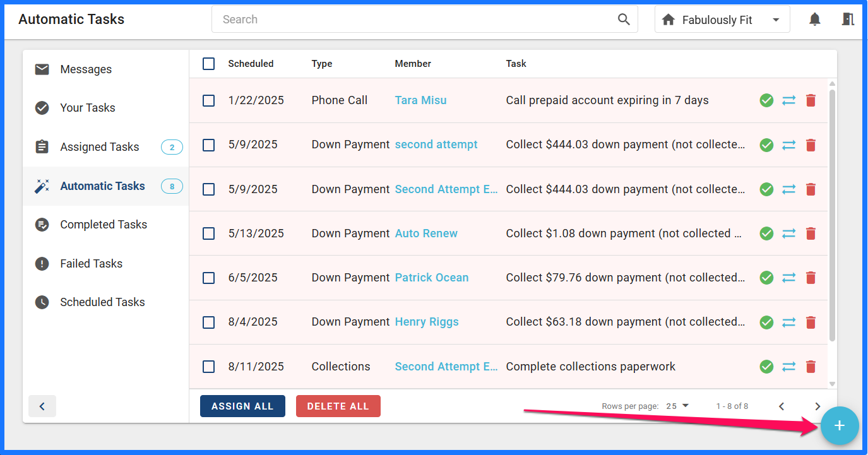Click the '1 - 8 of 8' pagination text
The image size is (868, 455).
[732, 406]
